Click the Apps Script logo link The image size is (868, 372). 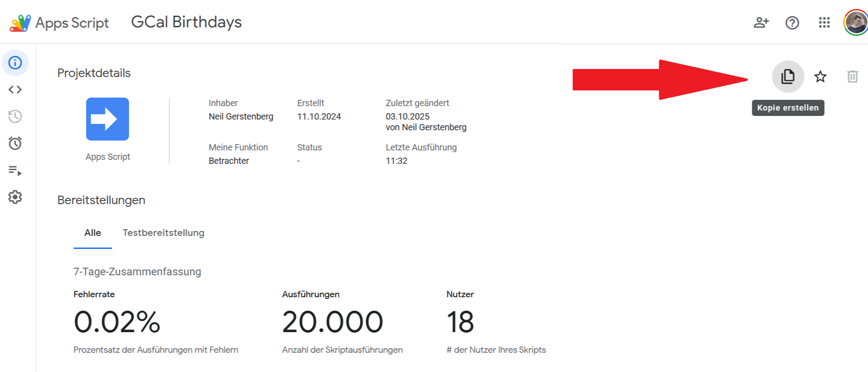(59, 23)
